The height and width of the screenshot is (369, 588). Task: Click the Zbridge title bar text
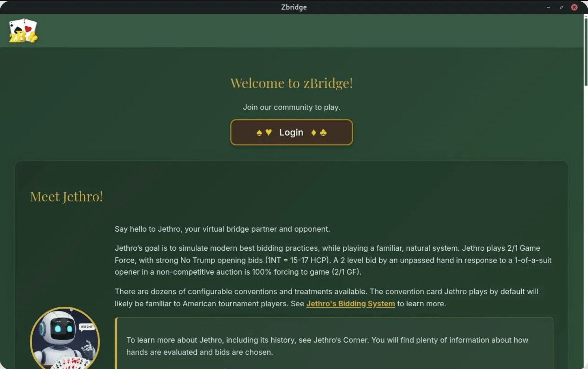tap(294, 7)
